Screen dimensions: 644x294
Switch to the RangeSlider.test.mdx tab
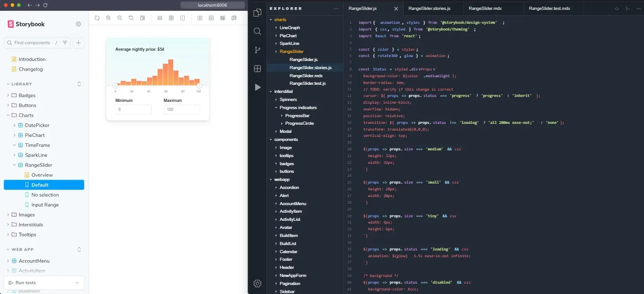click(x=549, y=9)
